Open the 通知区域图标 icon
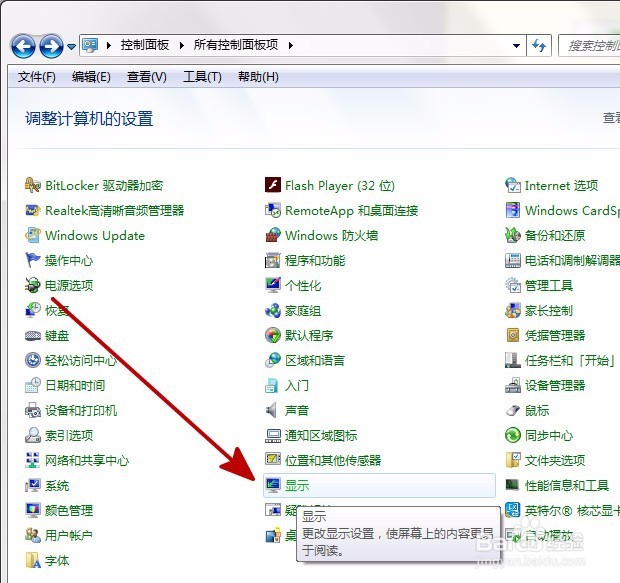This screenshot has width=620, height=583. coord(273,435)
